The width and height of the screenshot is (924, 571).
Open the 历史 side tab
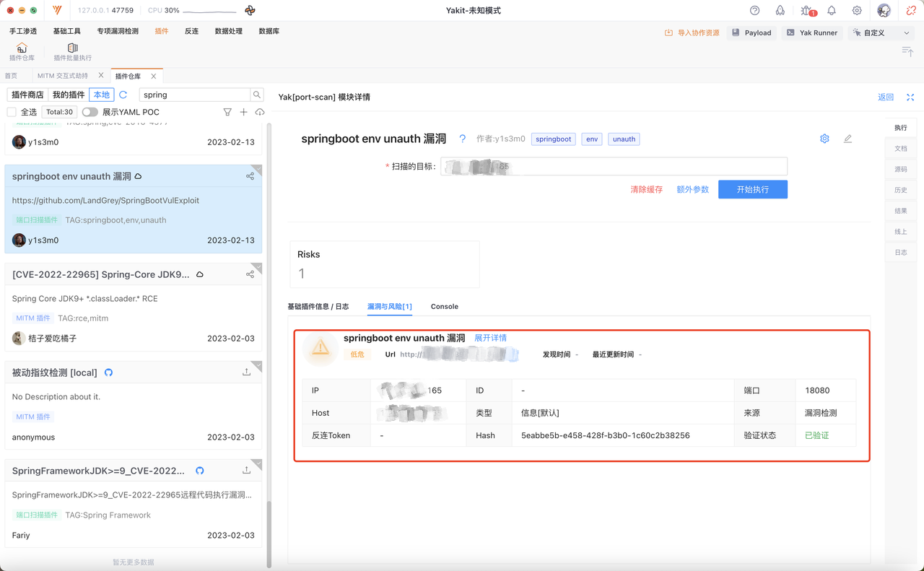pyautogui.click(x=901, y=190)
